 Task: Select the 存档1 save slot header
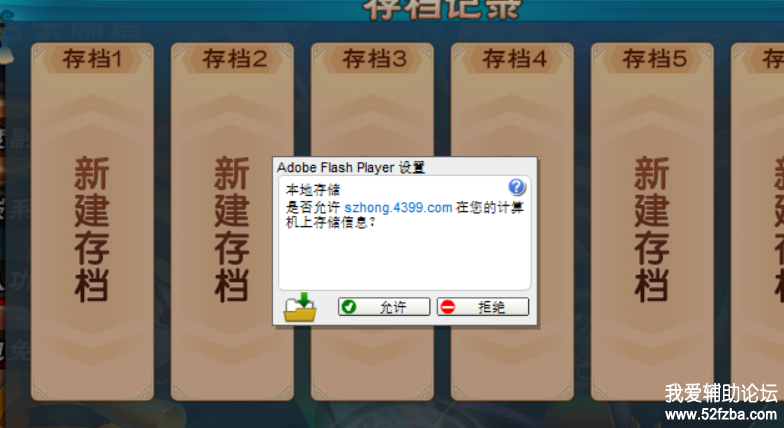[92, 60]
